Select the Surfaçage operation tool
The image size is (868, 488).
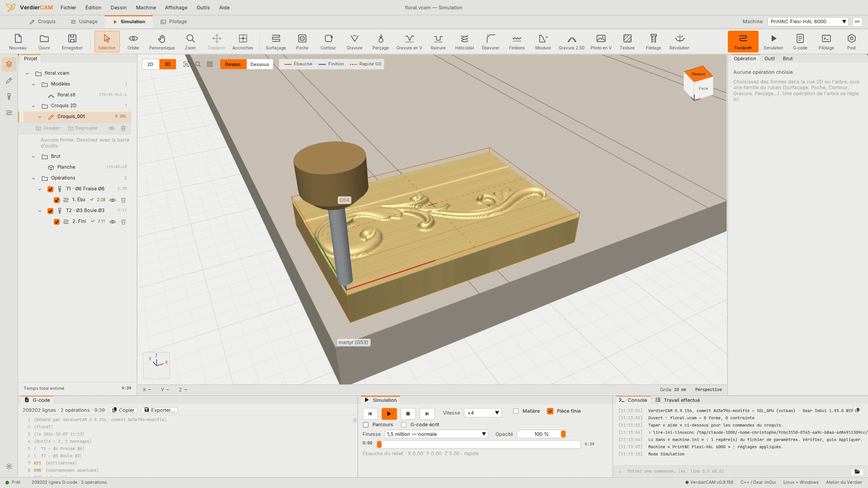(276, 42)
